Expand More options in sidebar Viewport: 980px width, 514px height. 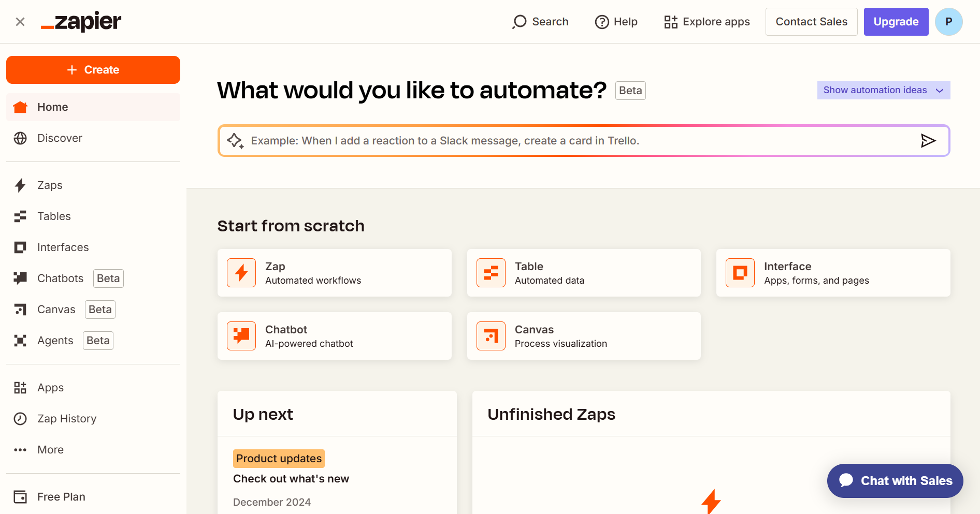pos(93,450)
